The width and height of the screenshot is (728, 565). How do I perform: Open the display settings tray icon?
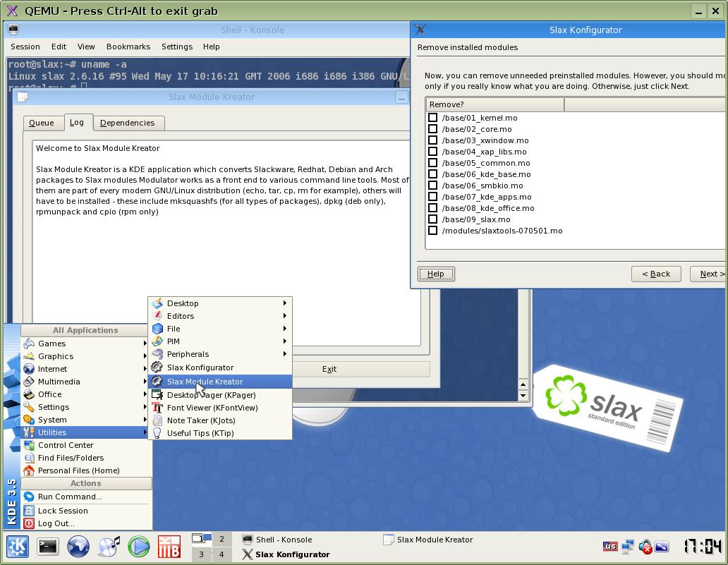tap(662, 547)
